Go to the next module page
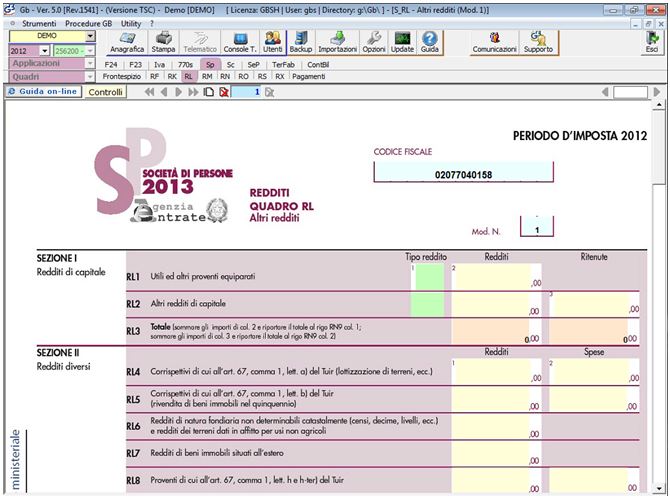Screen dimensions: 670x498 [x=178, y=92]
